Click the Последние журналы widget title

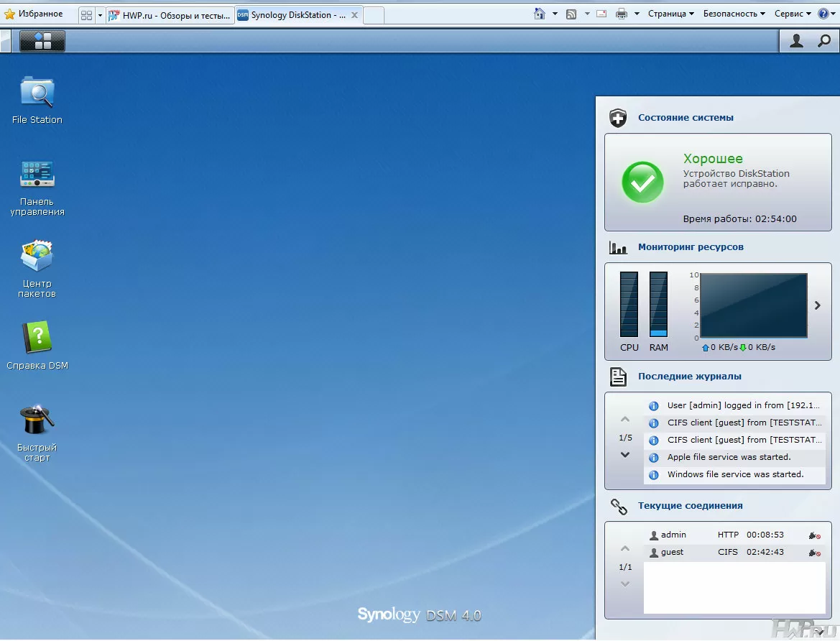pos(690,377)
